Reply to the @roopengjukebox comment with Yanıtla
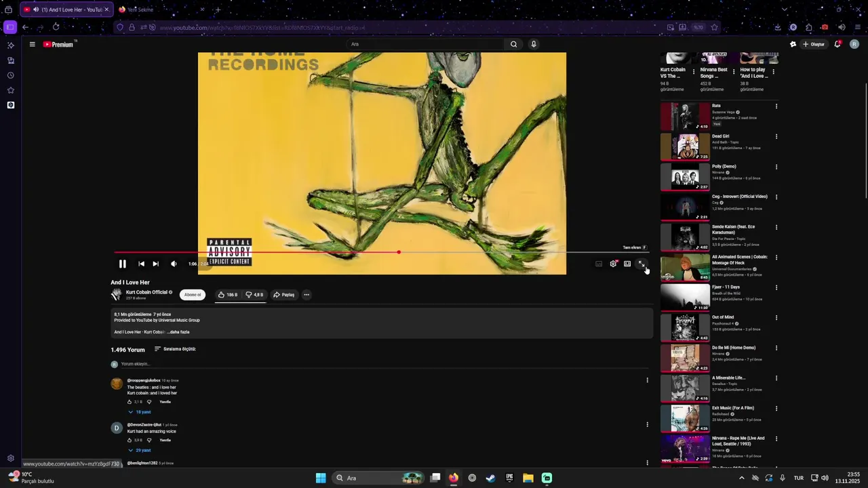Image resolution: width=868 pixels, height=488 pixels. pos(165,402)
